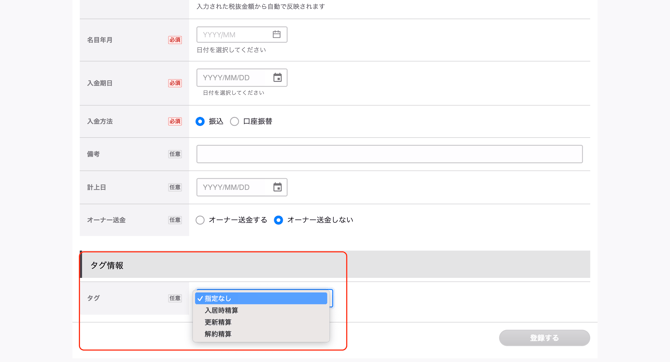This screenshot has height=362, width=670.
Task: Click into the 備考 text field
Action: pos(389,154)
